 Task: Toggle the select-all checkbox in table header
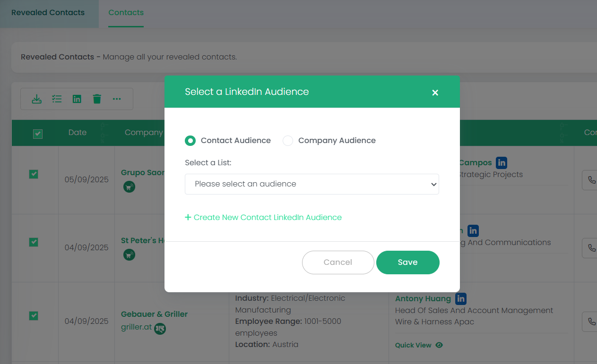38,134
